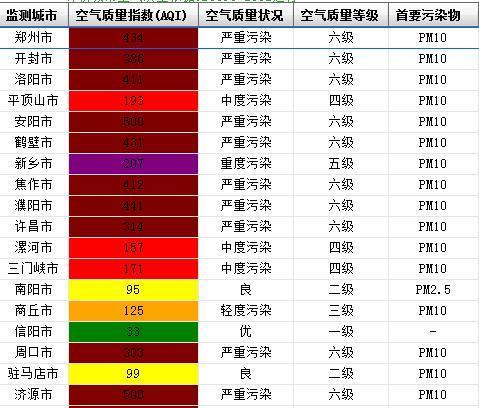Click 轻度污染 status in 商丘市 row
The height and width of the screenshot is (408, 479).
coord(246,311)
